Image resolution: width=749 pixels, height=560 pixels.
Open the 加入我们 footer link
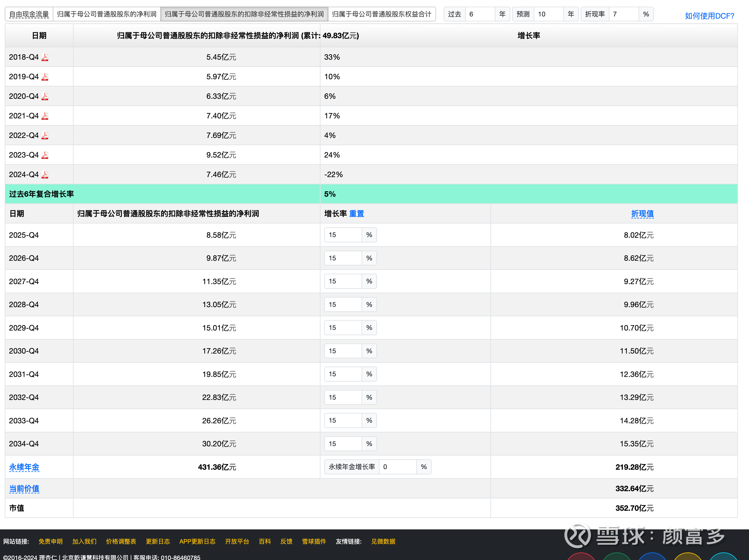point(84,541)
